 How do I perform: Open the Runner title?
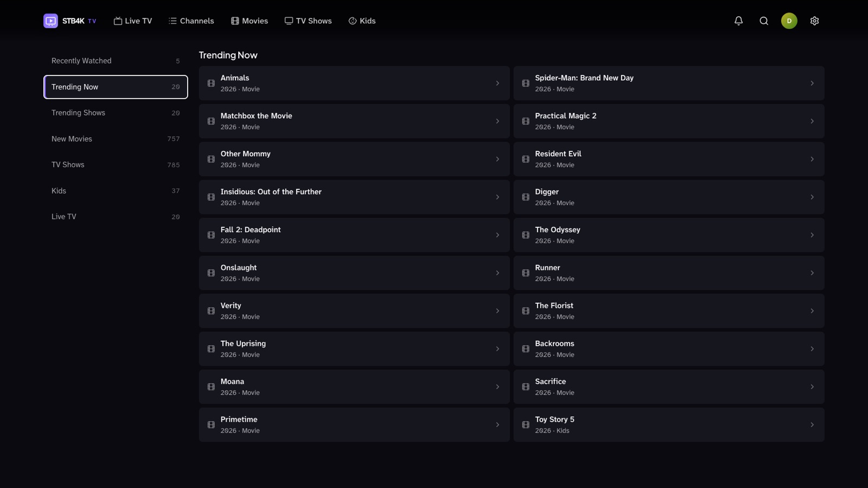[x=669, y=273]
